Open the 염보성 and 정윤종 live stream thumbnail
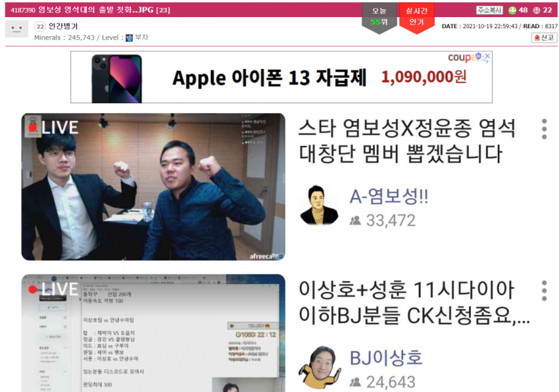Viewport: 559px width, 392px height. [x=153, y=187]
